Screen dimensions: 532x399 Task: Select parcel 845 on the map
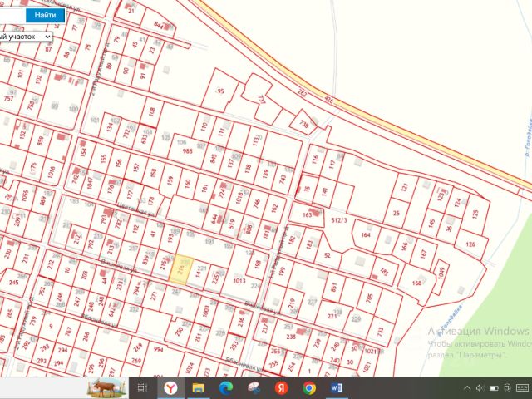213,158
